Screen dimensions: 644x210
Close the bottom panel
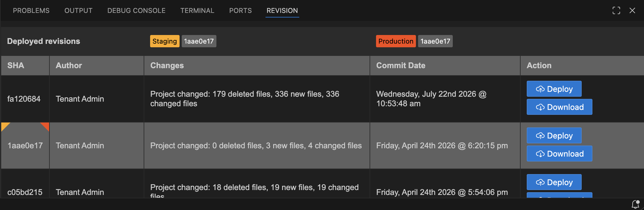(x=632, y=10)
